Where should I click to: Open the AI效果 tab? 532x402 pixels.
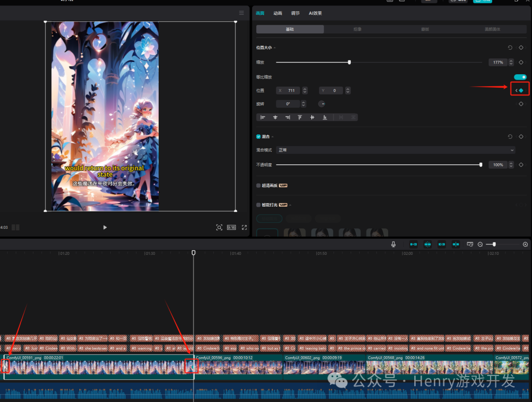click(315, 13)
